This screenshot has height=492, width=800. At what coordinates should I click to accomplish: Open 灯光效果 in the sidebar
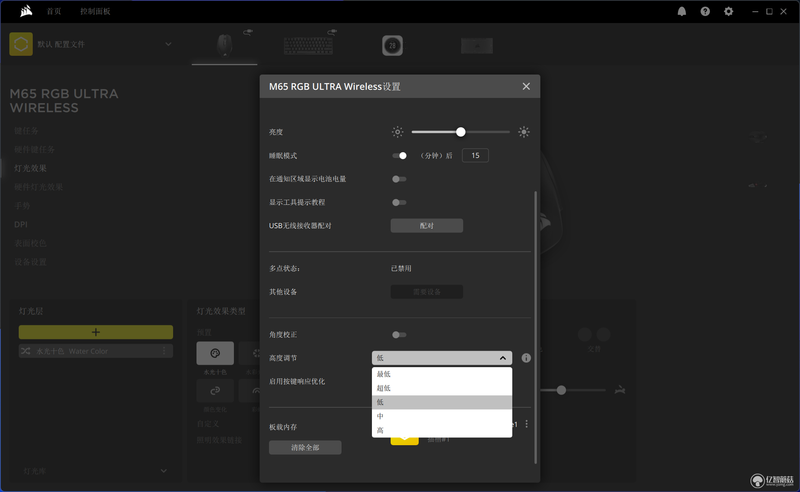coord(30,168)
